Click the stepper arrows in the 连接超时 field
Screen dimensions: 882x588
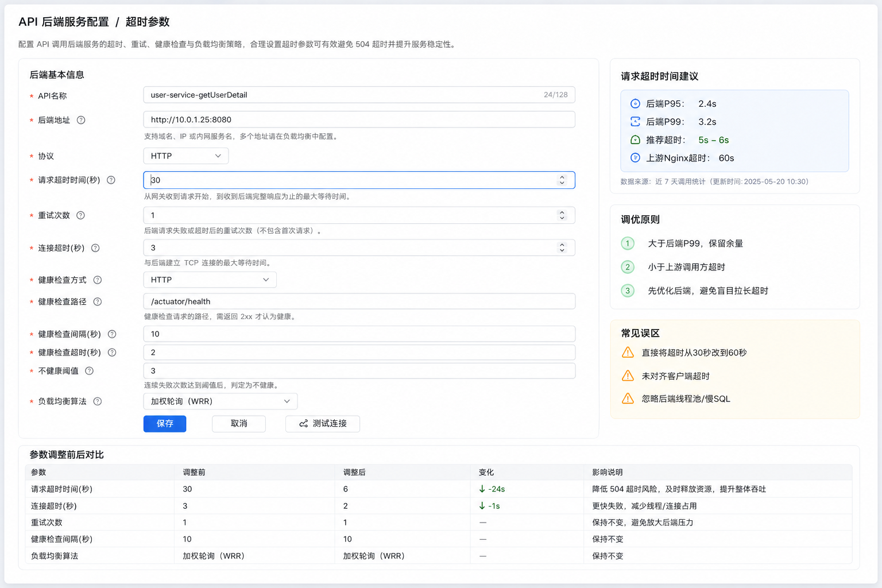tap(562, 247)
